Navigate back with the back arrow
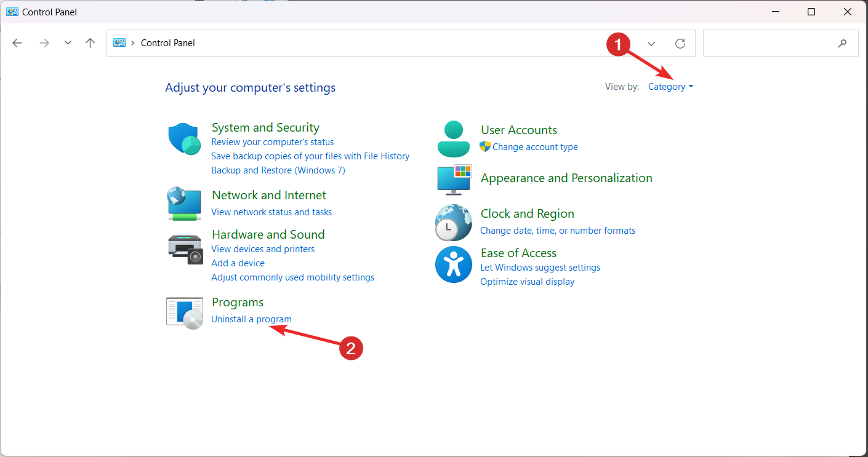Screen dimensions: 868x457 pyautogui.click(x=17, y=43)
